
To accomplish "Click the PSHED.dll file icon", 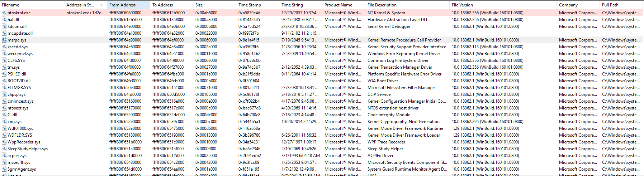I will [x=4, y=74].
